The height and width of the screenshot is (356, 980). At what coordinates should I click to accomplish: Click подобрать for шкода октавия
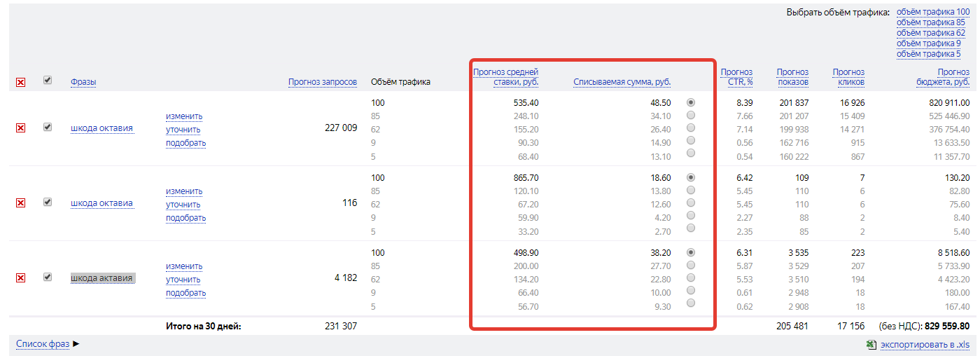coord(185,142)
